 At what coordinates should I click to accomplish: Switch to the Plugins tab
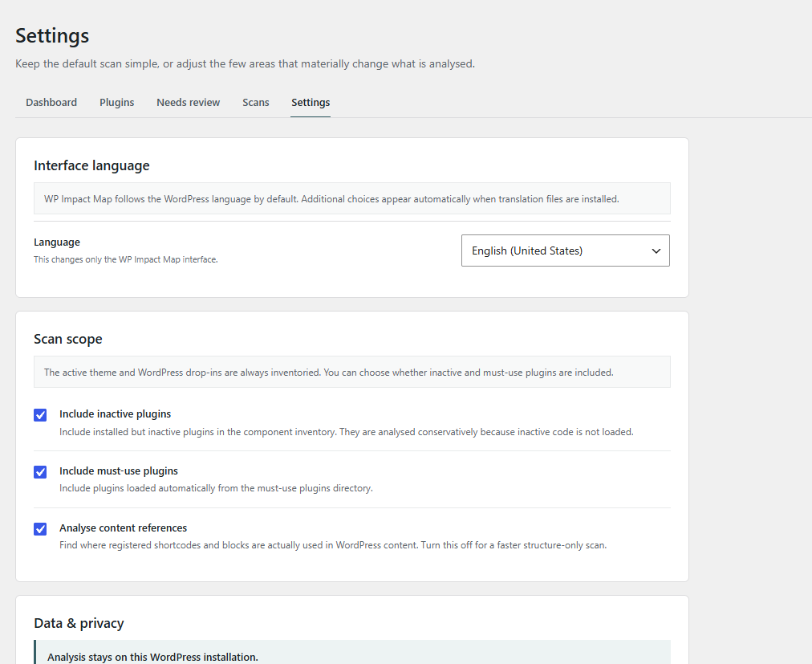click(116, 103)
